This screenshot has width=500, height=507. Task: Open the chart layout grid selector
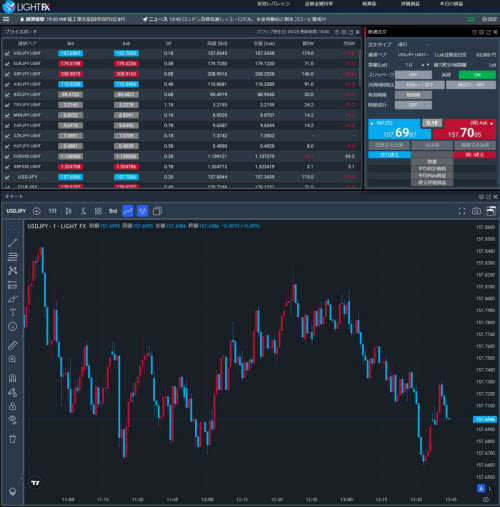(x=98, y=211)
